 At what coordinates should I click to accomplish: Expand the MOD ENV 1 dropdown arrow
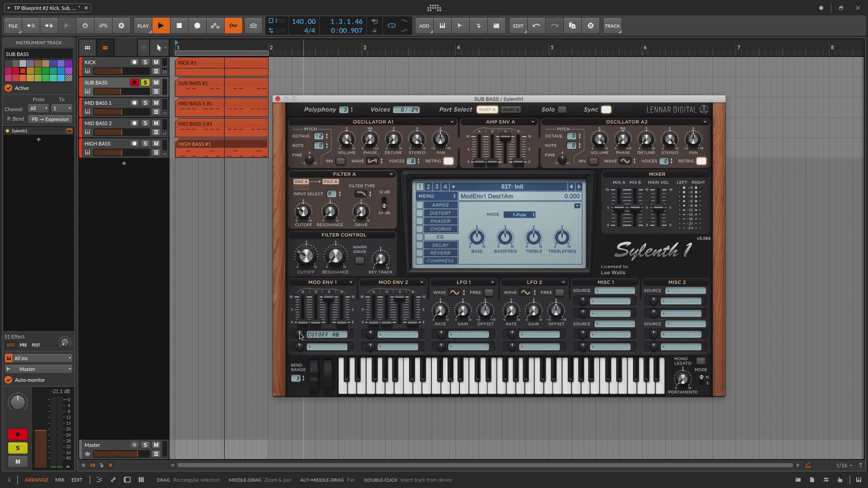pyautogui.click(x=350, y=282)
